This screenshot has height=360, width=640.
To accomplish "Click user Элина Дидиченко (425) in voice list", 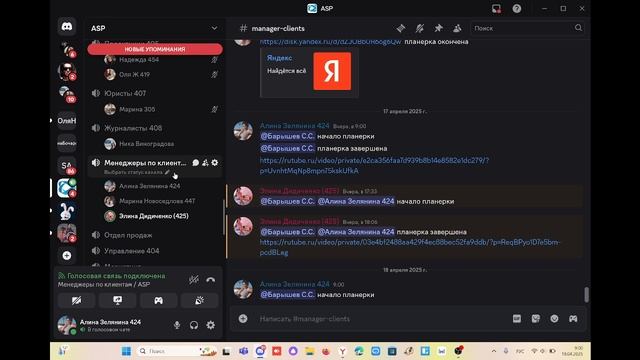I will (153, 216).
